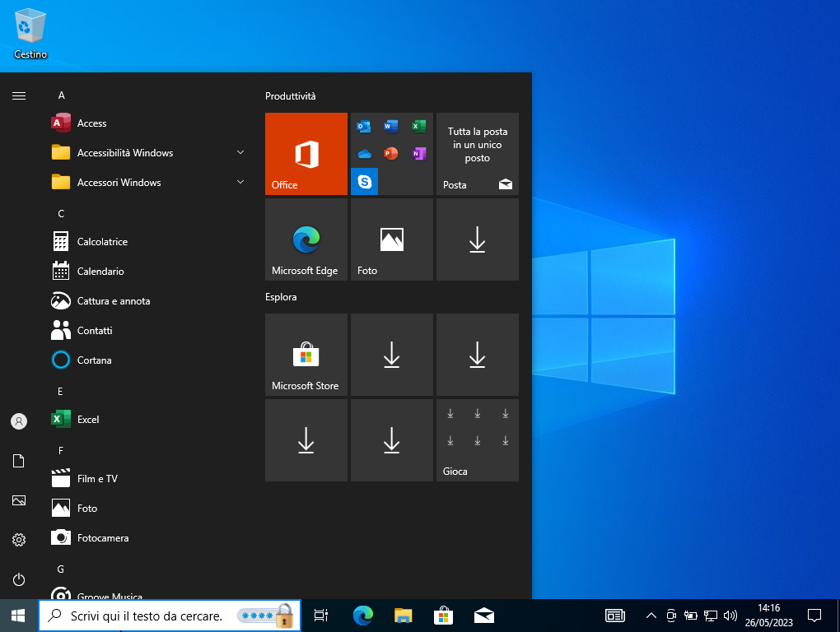This screenshot has width=840, height=632.
Task: Click the Windows Start button
Action: [x=18, y=616]
